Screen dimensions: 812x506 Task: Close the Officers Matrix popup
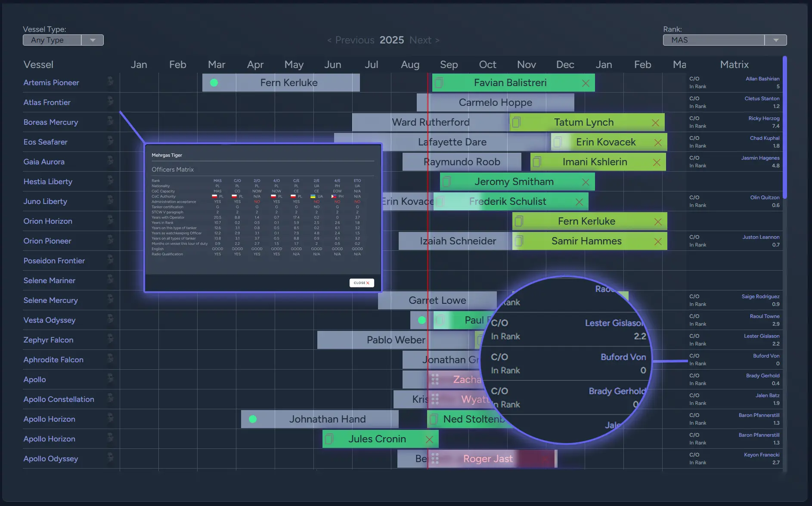pyautogui.click(x=361, y=283)
